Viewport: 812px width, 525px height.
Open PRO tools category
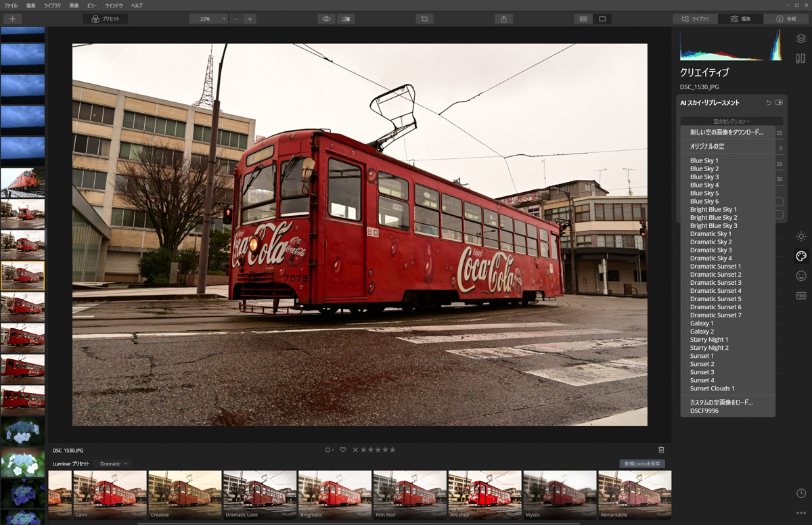point(801,296)
